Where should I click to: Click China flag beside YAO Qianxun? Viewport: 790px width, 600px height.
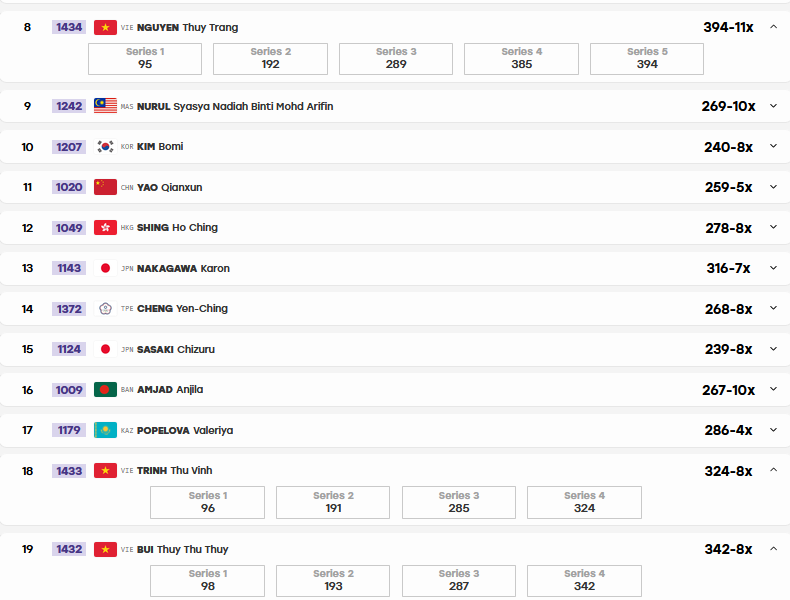105,187
